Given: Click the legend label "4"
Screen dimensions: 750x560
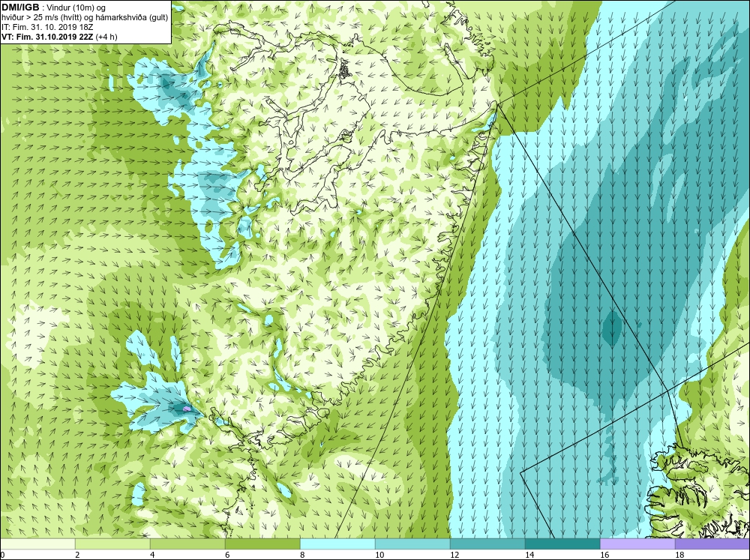Looking at the screenshot, I should pyautogui.click(x=152, y=555).
